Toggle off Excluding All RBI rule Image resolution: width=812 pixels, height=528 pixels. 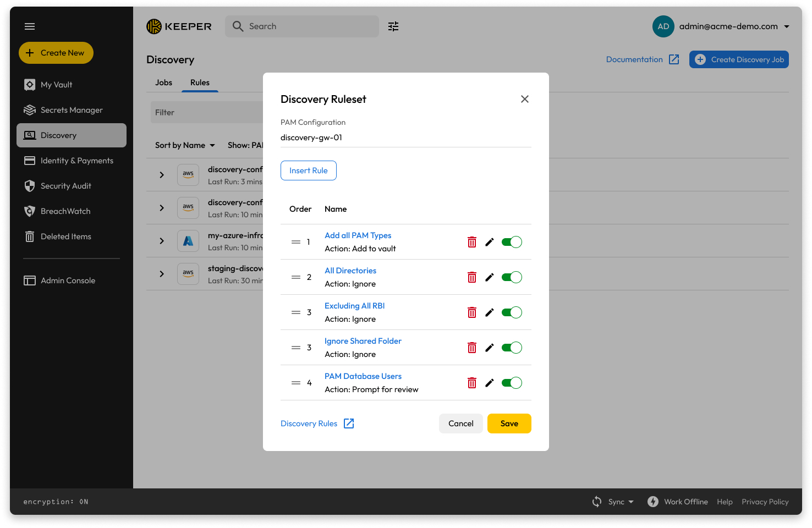pyautogui.click(x=512, y=312)
